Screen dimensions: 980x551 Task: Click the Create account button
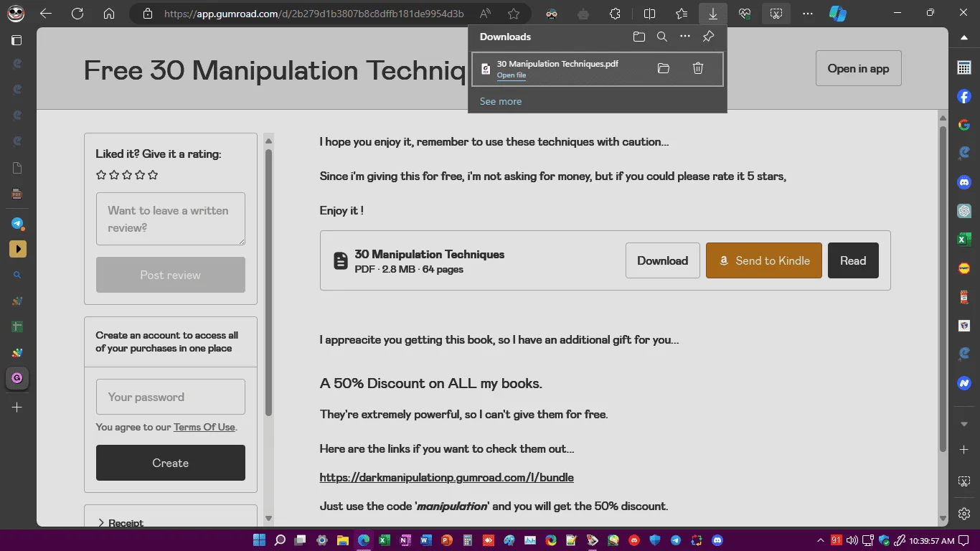click(171, 463)
